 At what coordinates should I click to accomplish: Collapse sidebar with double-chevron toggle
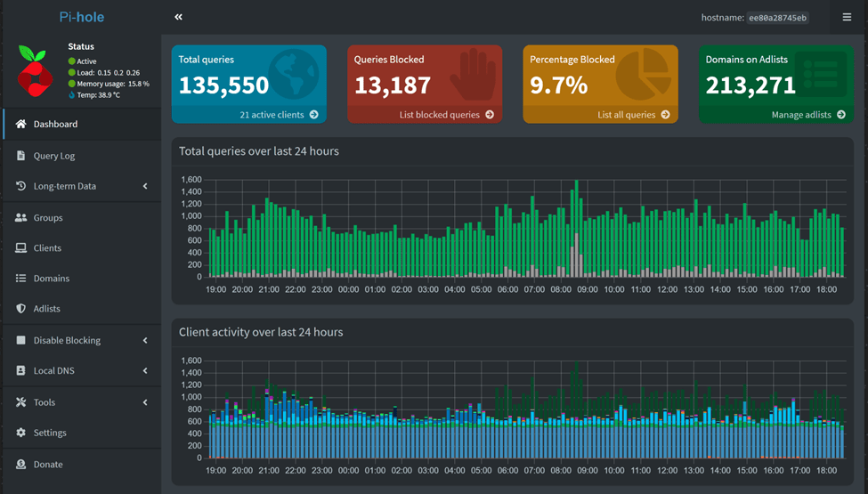click(x=178, y=17)
